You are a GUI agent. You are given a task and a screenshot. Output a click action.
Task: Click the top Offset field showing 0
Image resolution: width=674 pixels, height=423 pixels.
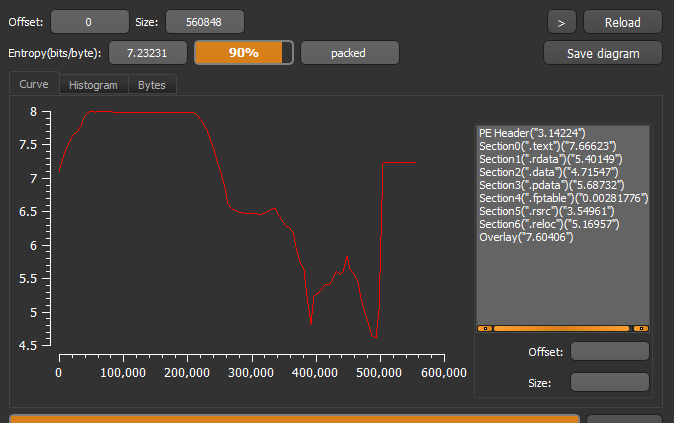pos(89,22)
